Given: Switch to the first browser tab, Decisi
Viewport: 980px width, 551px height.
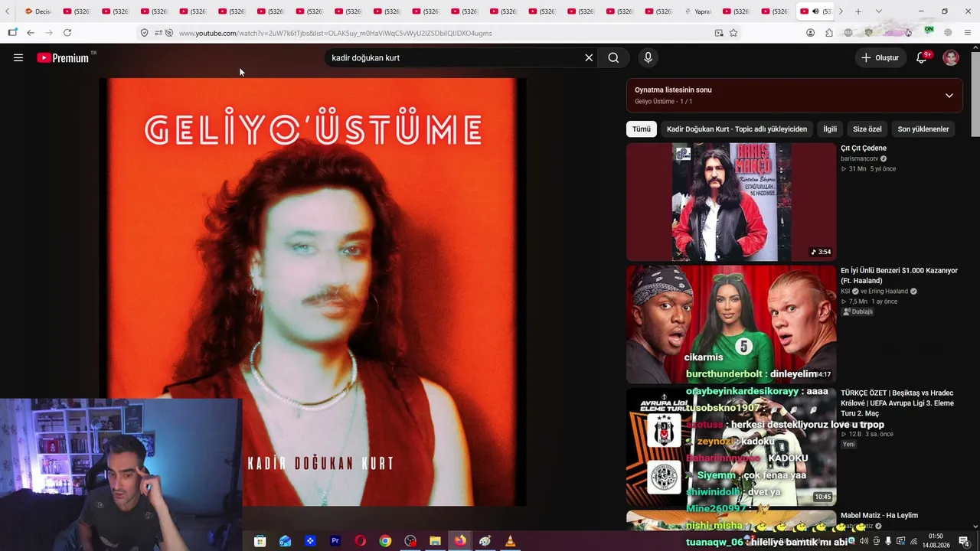Looking at the screenshot, I should 38,11.
